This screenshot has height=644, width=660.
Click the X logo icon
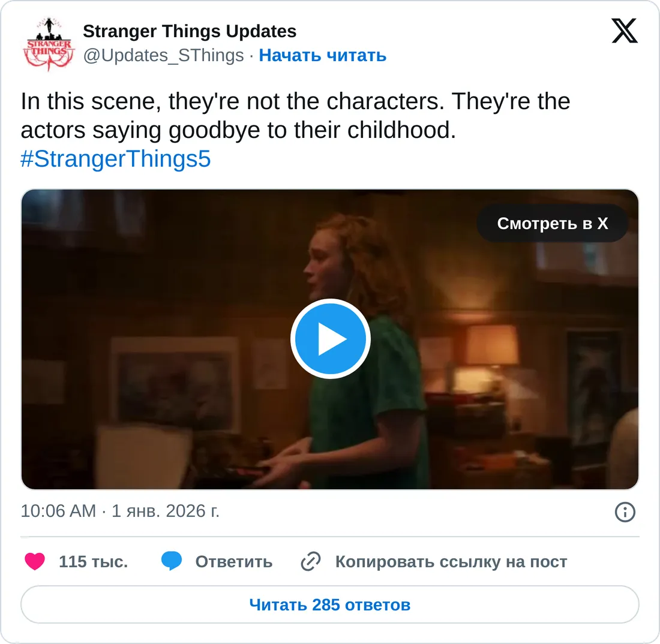(624, 31)
